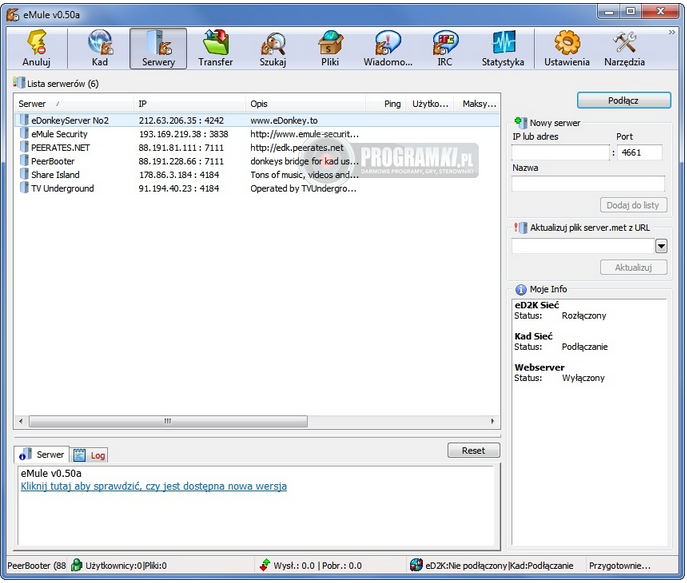Select IP 88.191.81.111 : 7111
The image size is (687, 583).
coord(181,148)
